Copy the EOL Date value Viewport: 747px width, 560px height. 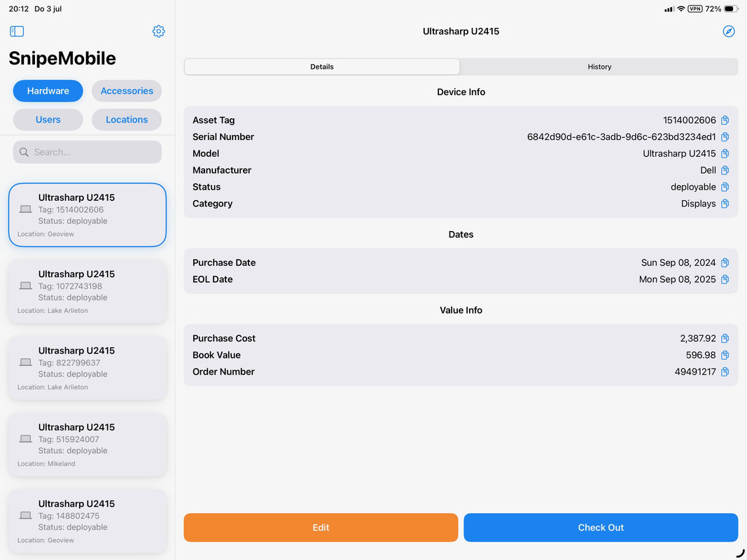coord(725,279)
